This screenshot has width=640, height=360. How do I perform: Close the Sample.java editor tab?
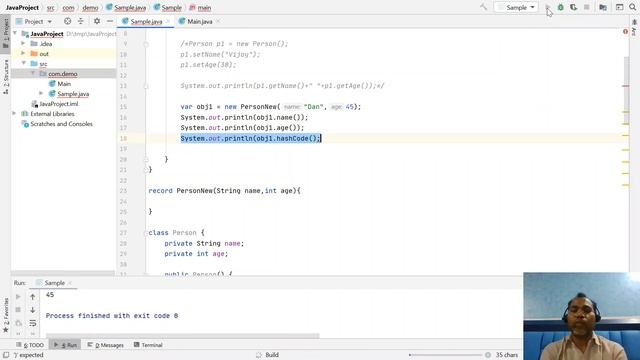point(168,21)
